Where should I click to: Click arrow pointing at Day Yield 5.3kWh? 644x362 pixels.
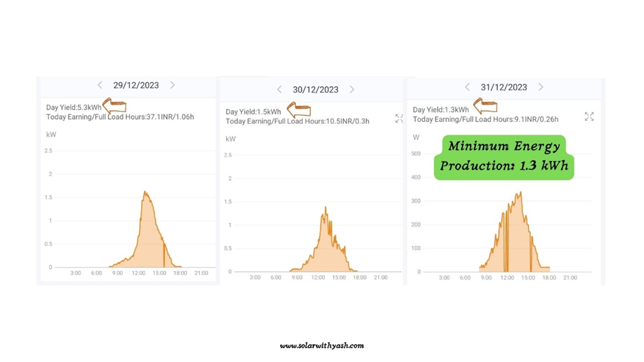tap(114, 106)
